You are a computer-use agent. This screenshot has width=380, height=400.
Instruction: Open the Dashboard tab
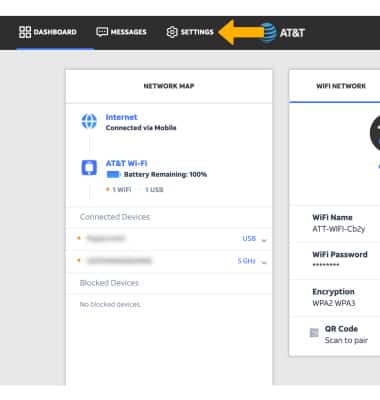(48, 32)
